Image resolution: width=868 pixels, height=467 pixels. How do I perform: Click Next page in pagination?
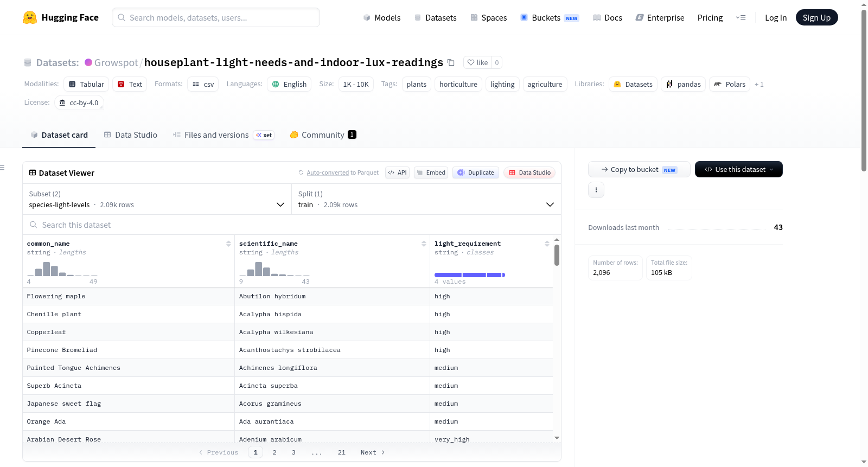[x=373, y=452]
